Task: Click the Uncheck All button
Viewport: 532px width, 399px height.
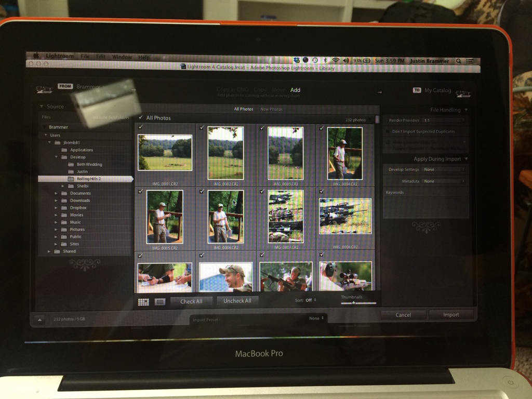Action: [x=237, y=301]
